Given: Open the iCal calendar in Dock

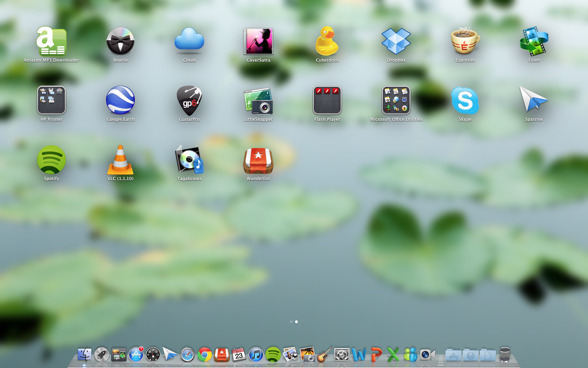Looking at the screenshot, I should pyautogui.click(x=239, y=355).
